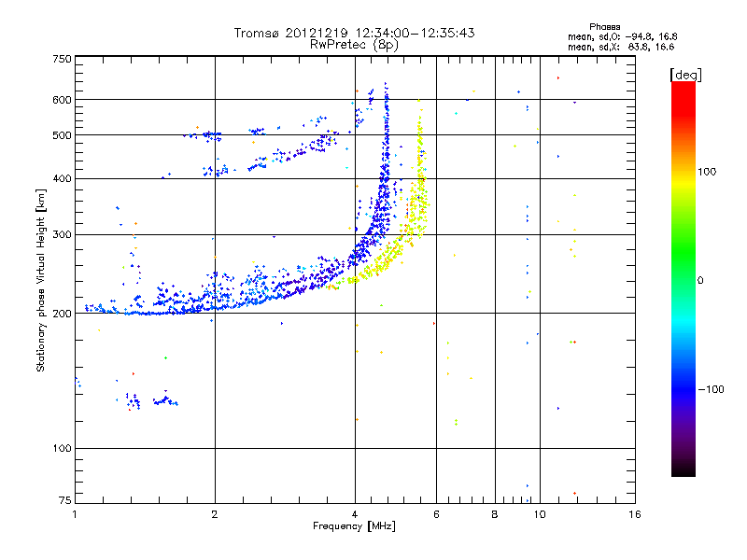This screenshot has width=747, height=560.
Task: Click the y-axis tick label '600'
Action: (62, 100)
